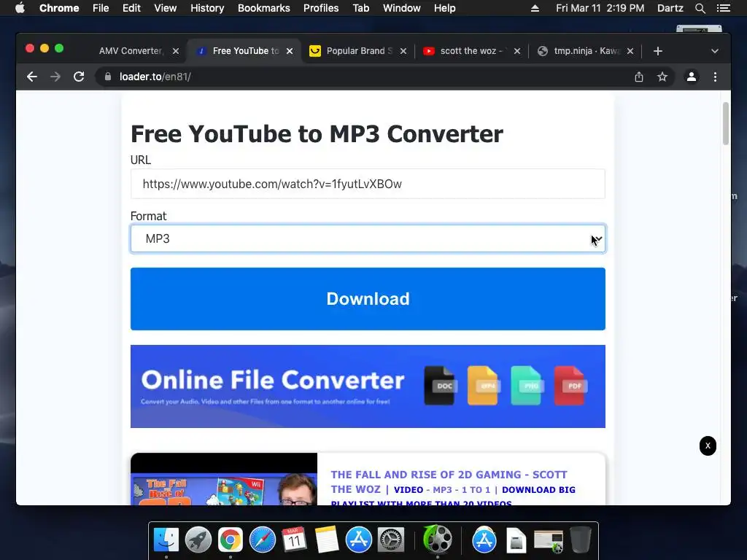Screen dimensions: 747x560
Task: Open the Online File Converter banner
Action: (368, 386)
